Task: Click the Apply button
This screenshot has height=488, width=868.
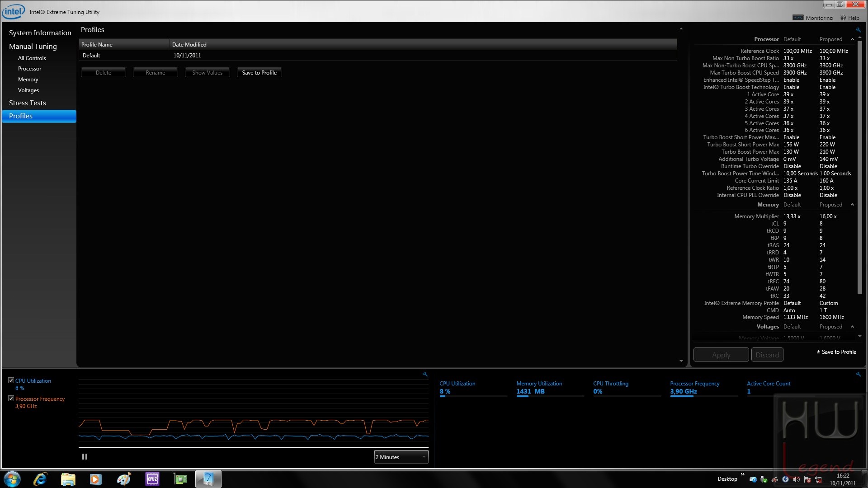Action: (721, 355)
